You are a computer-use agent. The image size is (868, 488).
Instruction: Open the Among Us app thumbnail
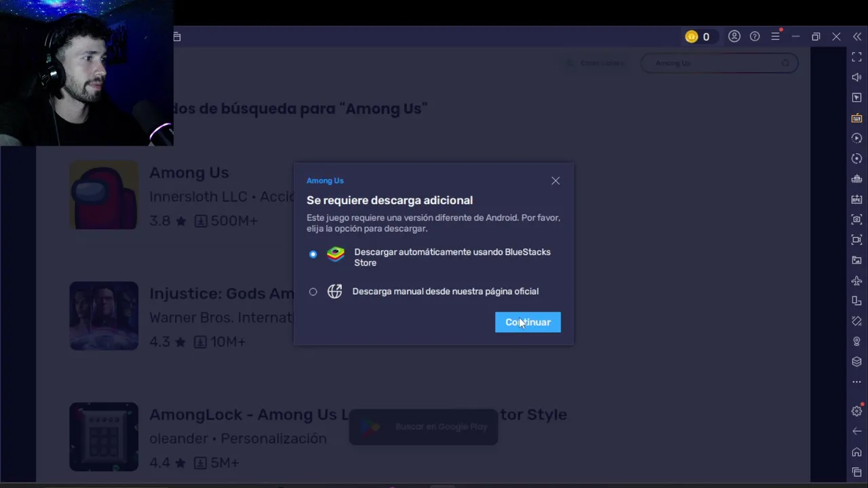tap(104, 195)
